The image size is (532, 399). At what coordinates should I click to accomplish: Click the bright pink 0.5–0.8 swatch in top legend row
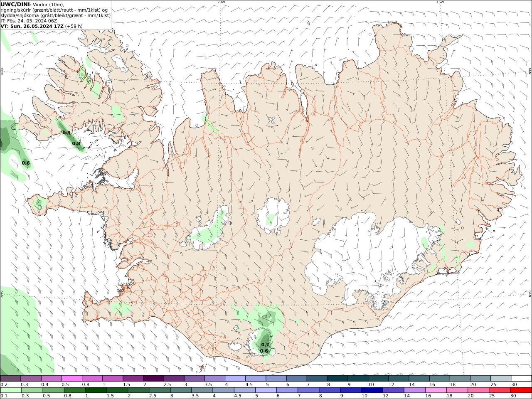pyautogui.click(x=72, y=379)
